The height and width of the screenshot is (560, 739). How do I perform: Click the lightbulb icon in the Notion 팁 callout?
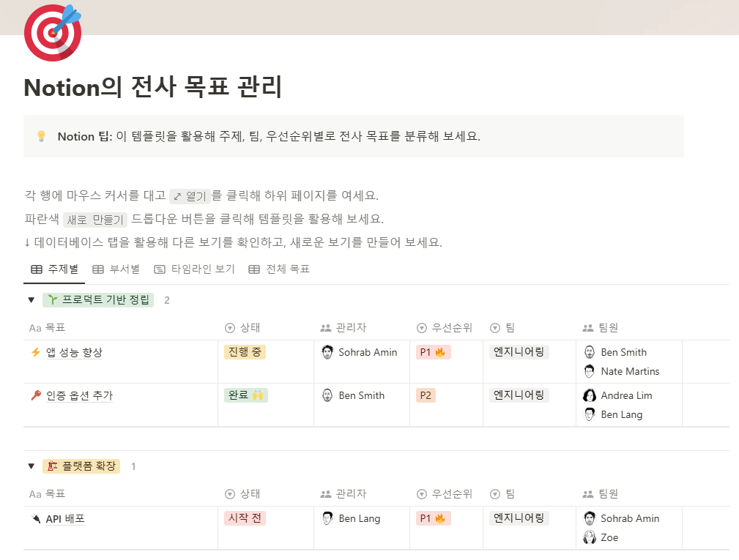click(42, 135)
